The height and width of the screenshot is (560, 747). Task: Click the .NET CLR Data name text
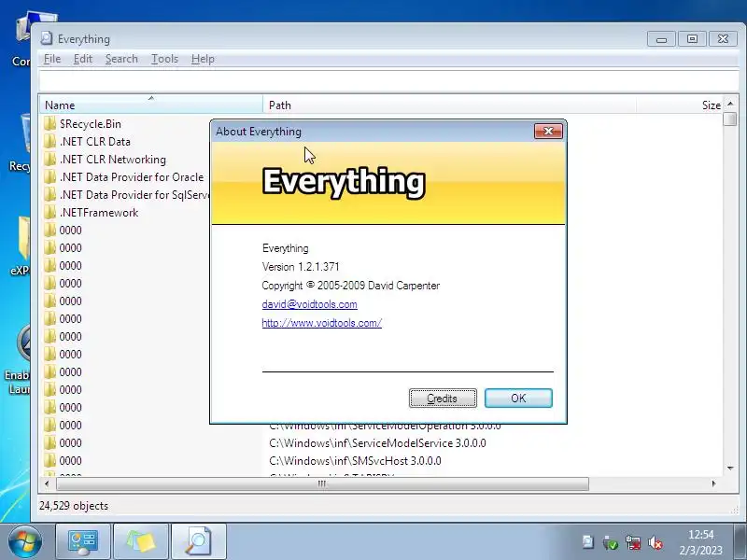pyautogui.click(x=95, y=142)
